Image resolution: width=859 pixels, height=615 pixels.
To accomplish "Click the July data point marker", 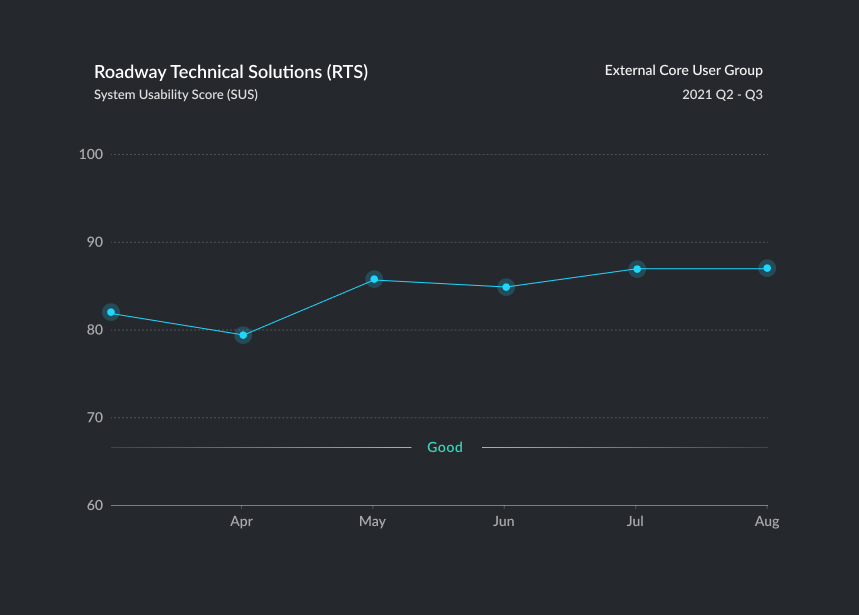I will [637, 269].
